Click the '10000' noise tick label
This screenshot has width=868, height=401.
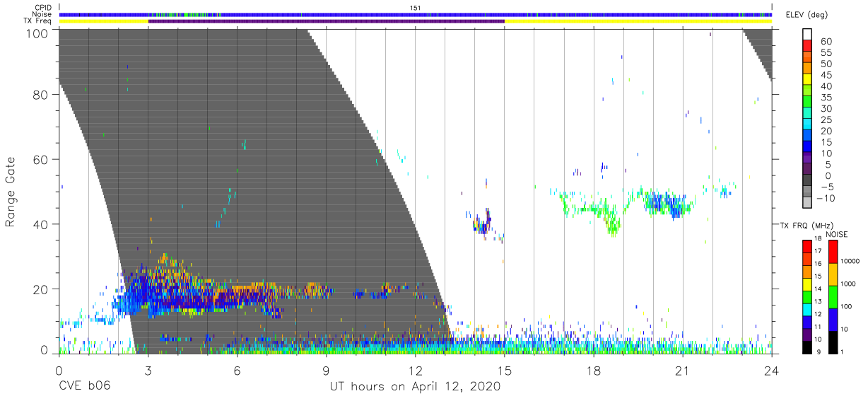(x=851, y=261)
